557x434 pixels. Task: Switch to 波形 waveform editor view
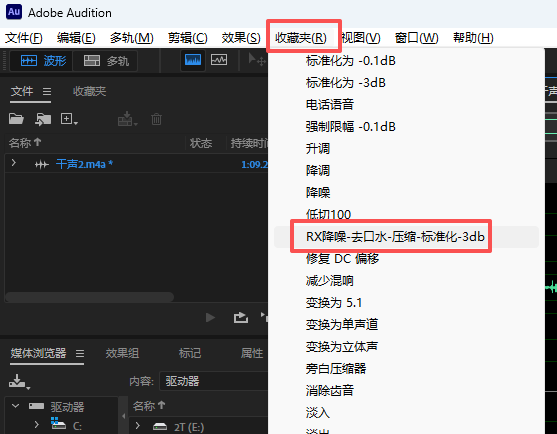pos(42,61)
